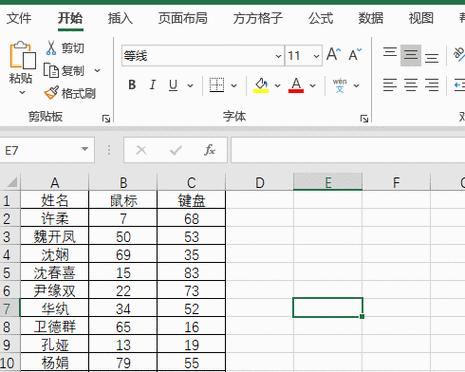The height and width of the screenshot is (372, 465).
Task: Expand the borders dropdown arrow
Action: [x=234, y=86]
